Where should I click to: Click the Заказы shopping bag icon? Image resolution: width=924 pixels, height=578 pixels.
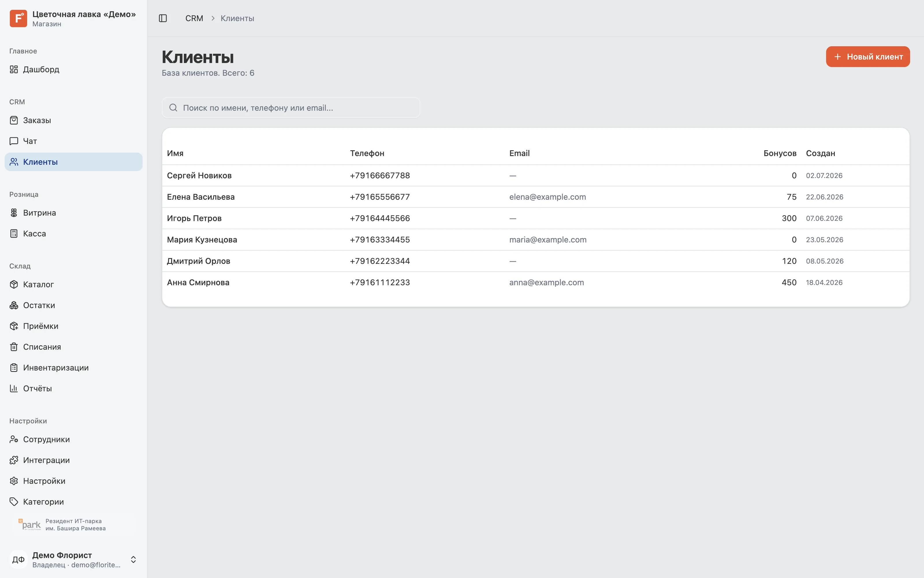tap(14, 120)
